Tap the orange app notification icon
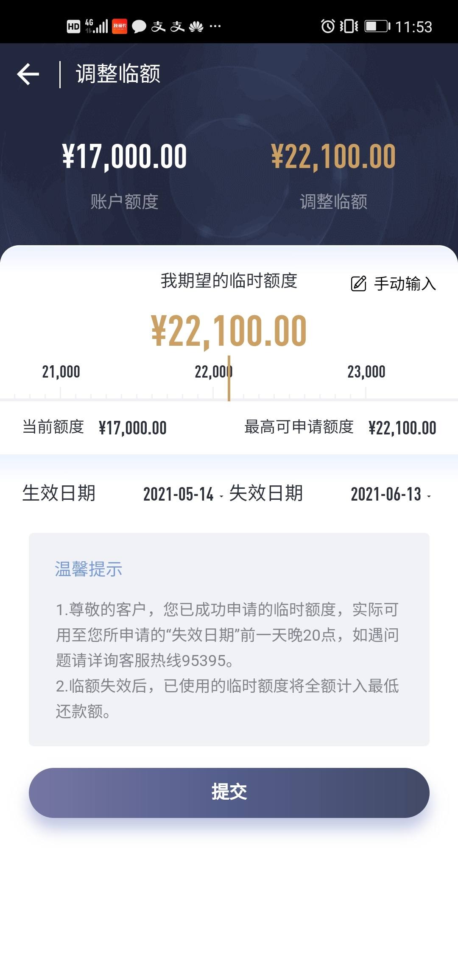This screenshot has height=980, width=458. 120,26
